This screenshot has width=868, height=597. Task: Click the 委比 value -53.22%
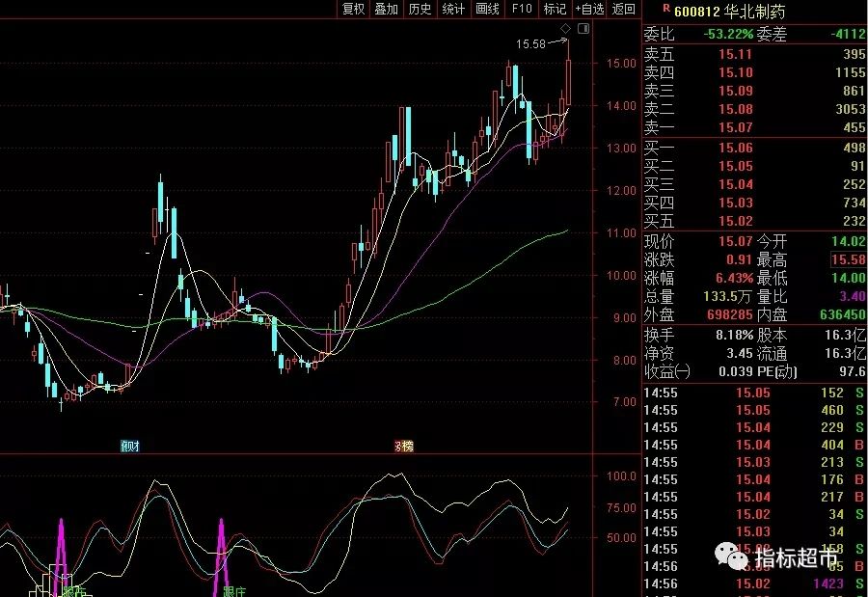[728, 35]
